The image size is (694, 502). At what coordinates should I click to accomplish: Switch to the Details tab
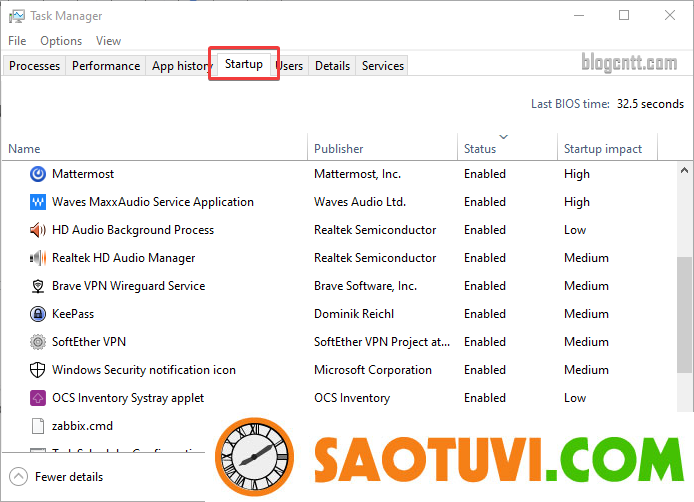332,66
